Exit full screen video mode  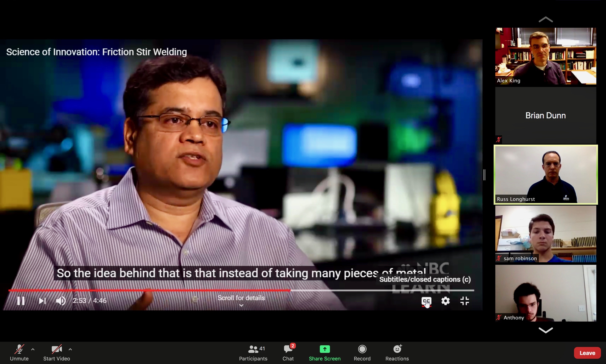[464, 301]
